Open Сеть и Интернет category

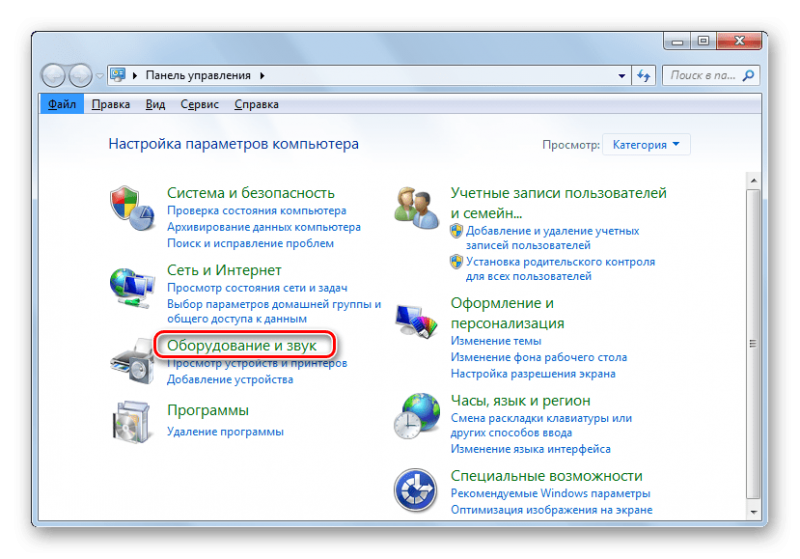(224, 270)
